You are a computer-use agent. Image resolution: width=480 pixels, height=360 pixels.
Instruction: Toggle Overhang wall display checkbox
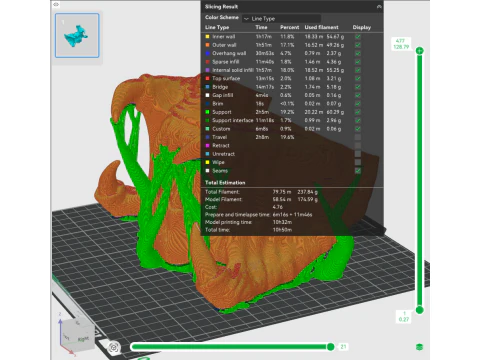pos(358,53)
